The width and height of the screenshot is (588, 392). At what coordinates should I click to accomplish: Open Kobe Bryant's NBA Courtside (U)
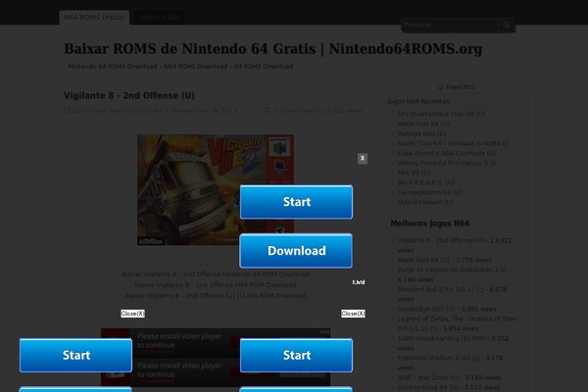point(447,153)
